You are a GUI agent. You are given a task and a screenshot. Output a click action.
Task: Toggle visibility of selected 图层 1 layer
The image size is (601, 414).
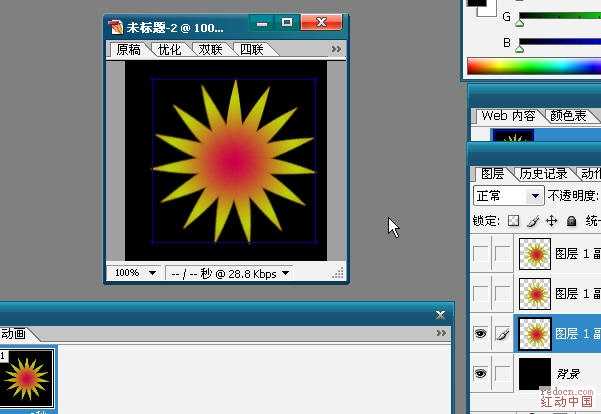480,334
